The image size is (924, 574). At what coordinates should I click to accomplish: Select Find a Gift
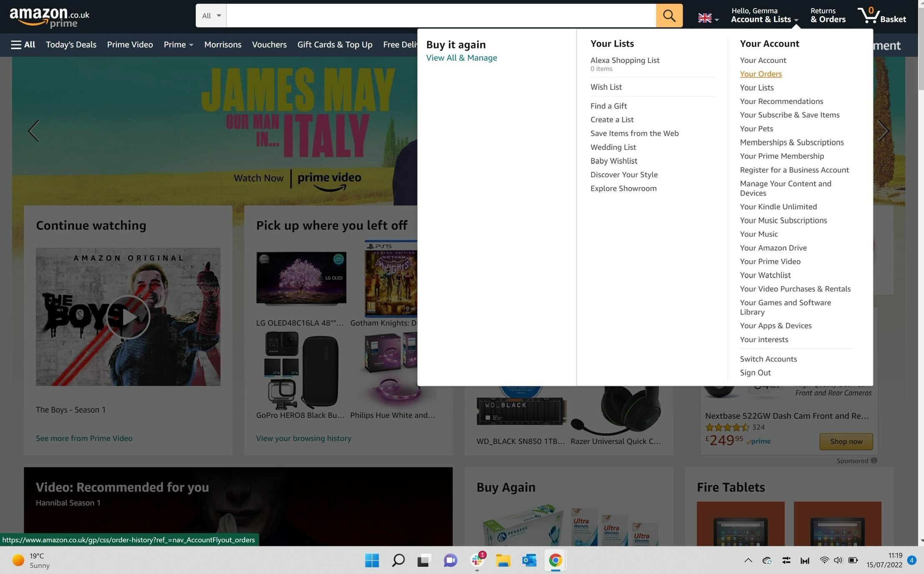pos(608,106)
